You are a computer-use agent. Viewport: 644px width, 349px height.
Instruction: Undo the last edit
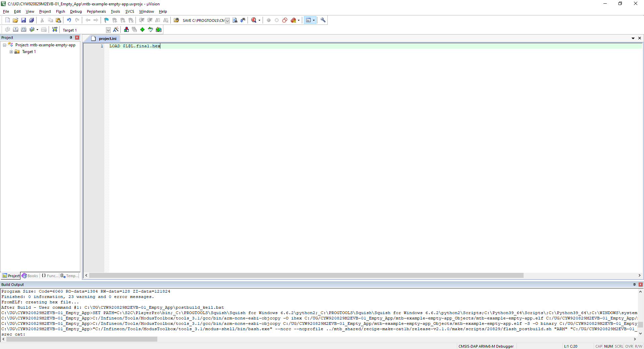69,20
